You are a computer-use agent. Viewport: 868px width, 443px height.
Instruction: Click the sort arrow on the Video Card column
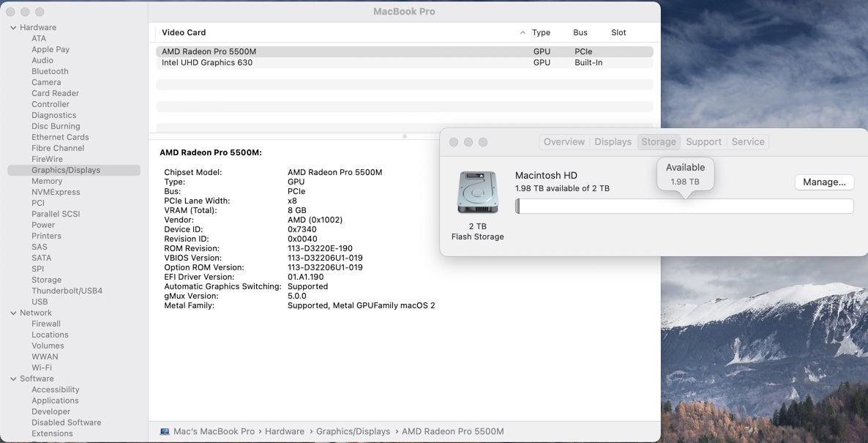(x=522, y=32)
